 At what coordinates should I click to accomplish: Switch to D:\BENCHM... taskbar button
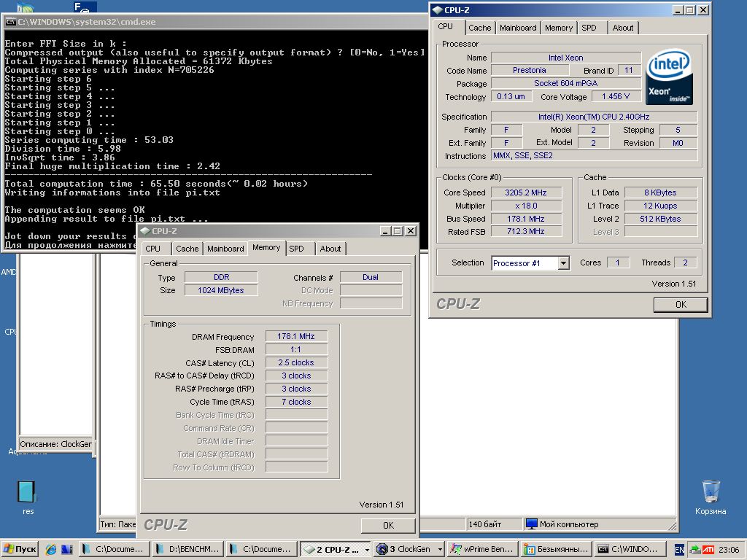click(187, 549)
